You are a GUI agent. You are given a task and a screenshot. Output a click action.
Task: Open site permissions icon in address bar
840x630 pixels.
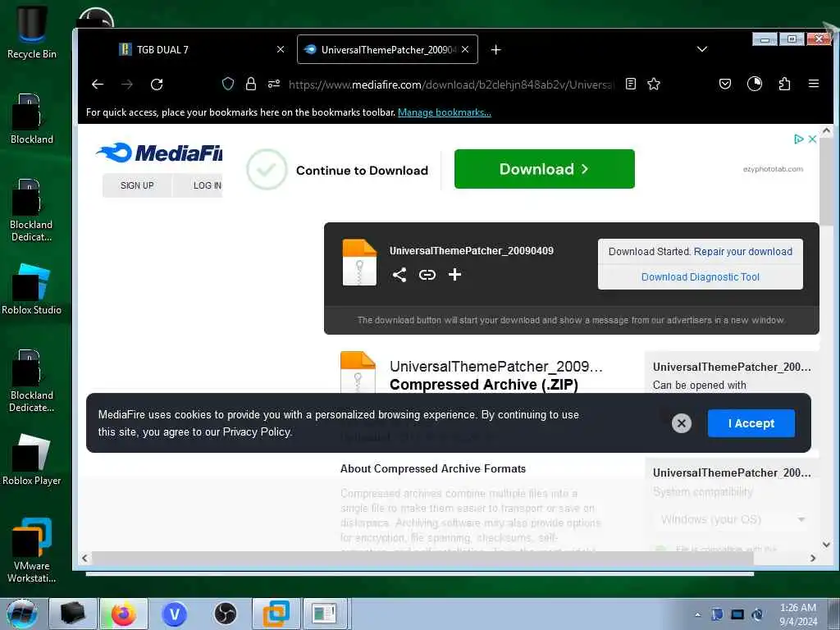coord(274,84)
